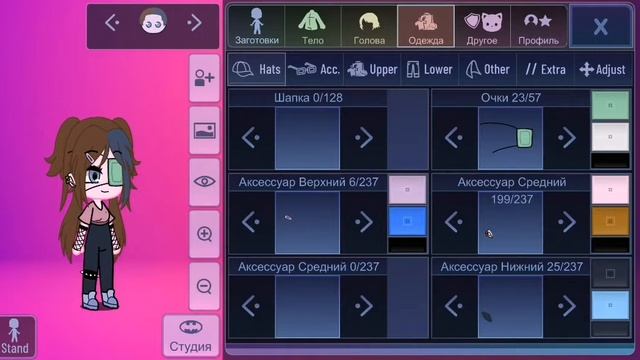Pick the black Очки color swatch
Image resolution: width=640 pixels, height=360 pixels.
[x=610, y=160]
